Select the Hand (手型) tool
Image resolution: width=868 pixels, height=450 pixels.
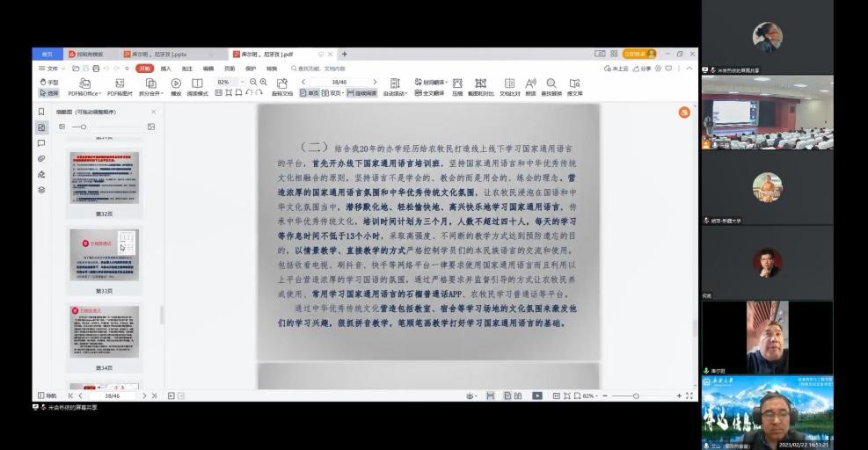pos(49,83)
